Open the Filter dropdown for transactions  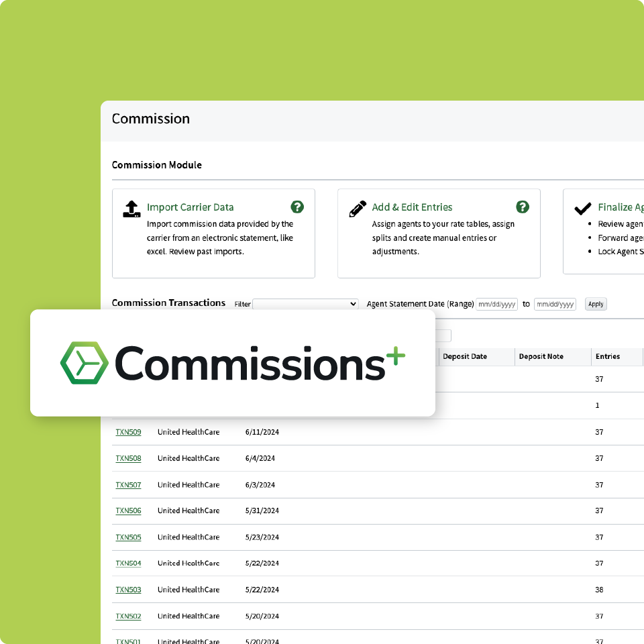[305, 304]
